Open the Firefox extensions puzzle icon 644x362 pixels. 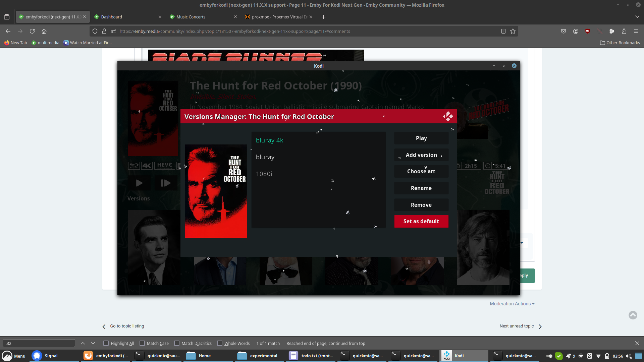click(624, 31)
